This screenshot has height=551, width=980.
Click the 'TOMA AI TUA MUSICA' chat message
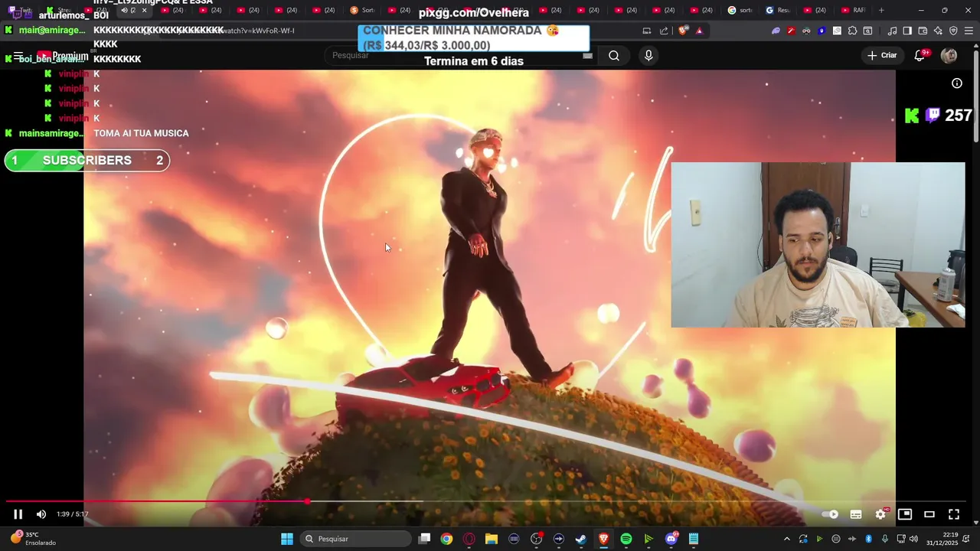click(141, 133)
